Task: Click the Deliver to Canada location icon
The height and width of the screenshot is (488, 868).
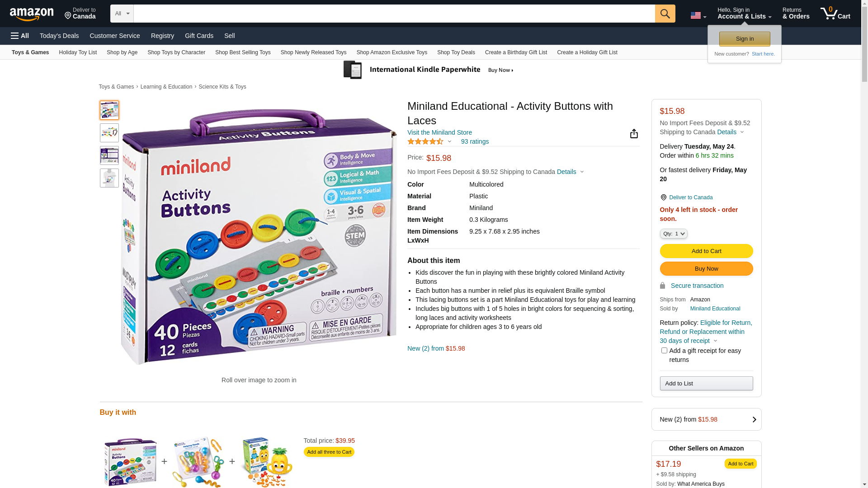Action: (x=663, y=197)
